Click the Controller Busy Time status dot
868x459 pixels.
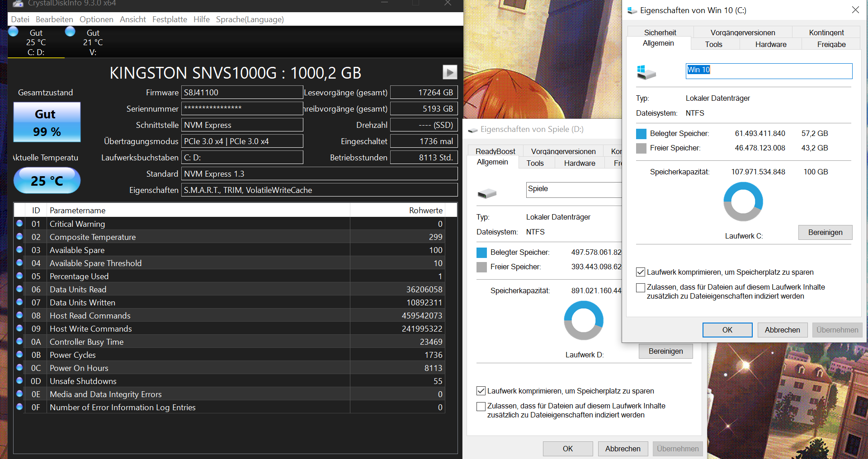click(x=19, y=341)
